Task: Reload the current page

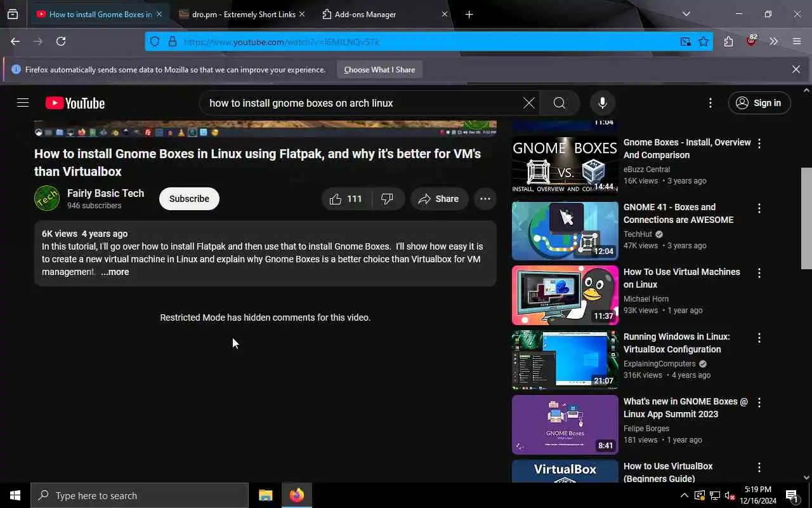Action: pos(61,41)
